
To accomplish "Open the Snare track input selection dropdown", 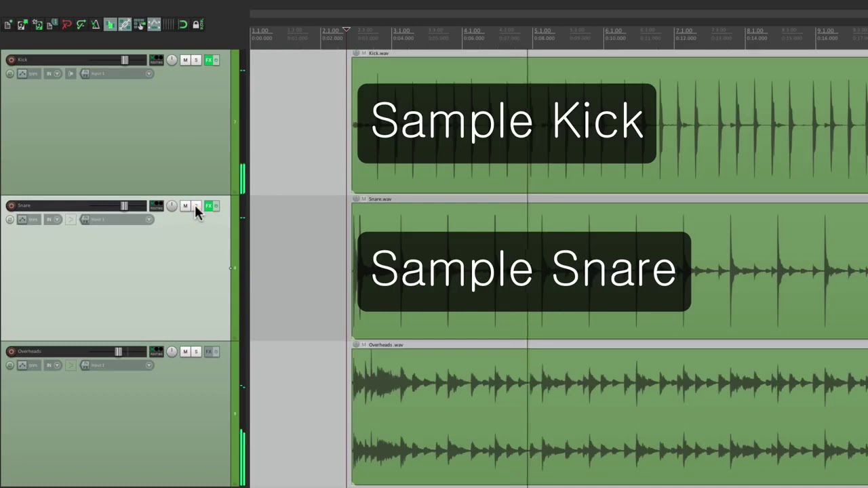I will pos(123,219).
